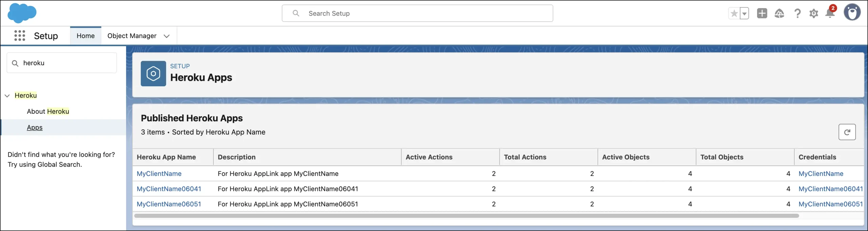Click the magnifier icon in Search Setup
This screenshot has height=231, width=868.
click(x=296, y=13)
